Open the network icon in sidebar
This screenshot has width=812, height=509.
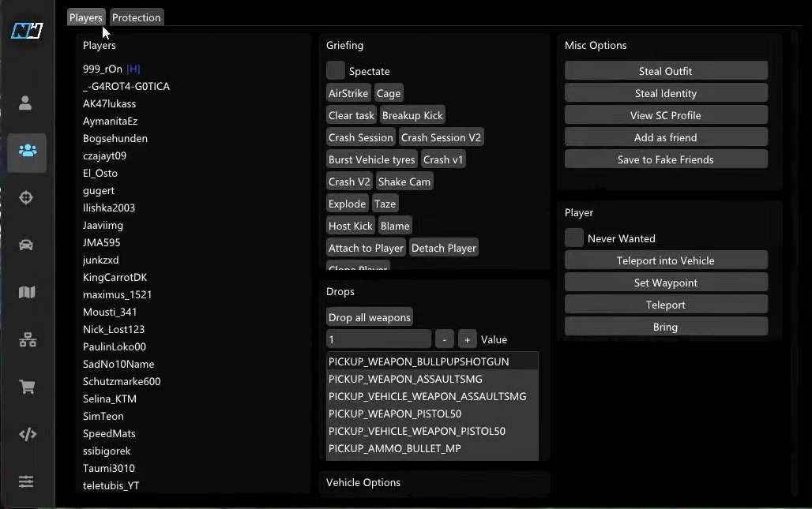[27, 340]
